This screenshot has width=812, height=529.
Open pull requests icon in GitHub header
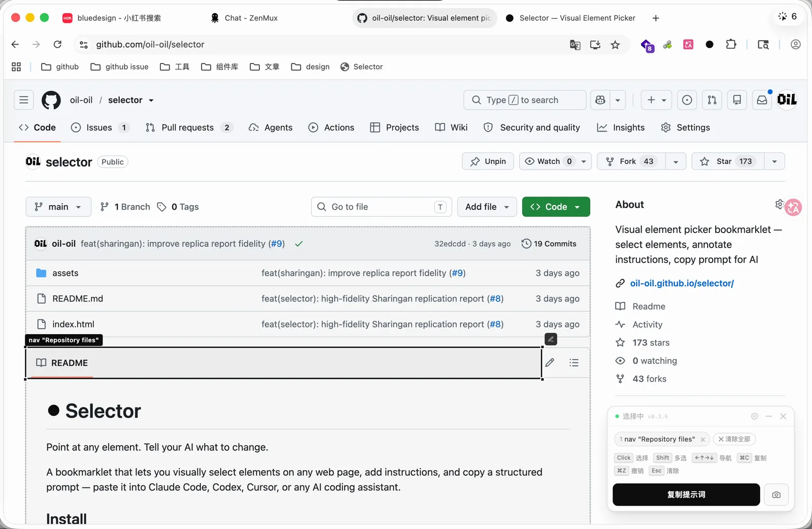[x=712, y=100]
